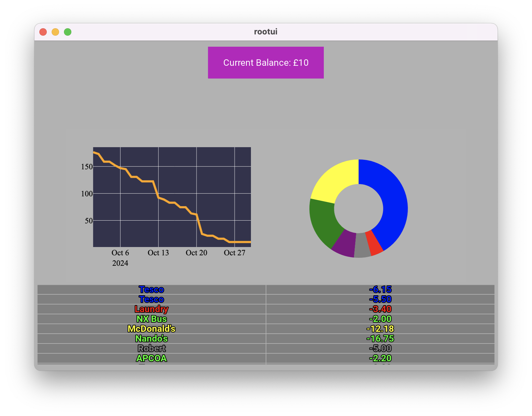Click the Tesco name in the -6.15 row

click(151, 289)
